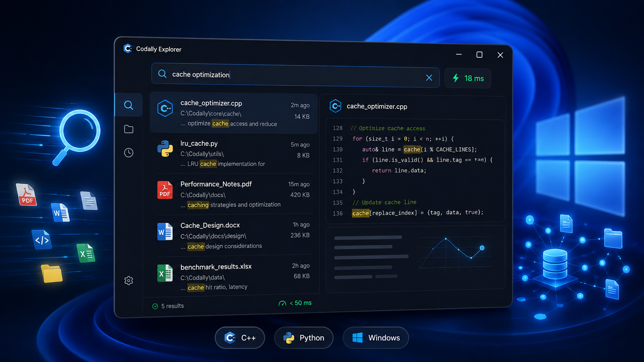Click the lightning bolt speed icon
The image size is (644, 362).
point(456,78)
